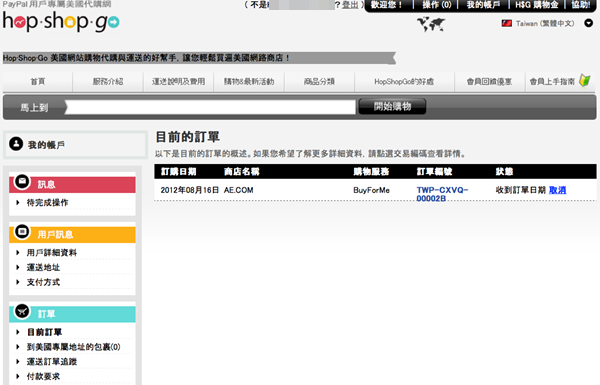This screenshot has height=385, width=600.
Task: Open 用戶詳細資料 in sidebar
Action: point(52,253)
